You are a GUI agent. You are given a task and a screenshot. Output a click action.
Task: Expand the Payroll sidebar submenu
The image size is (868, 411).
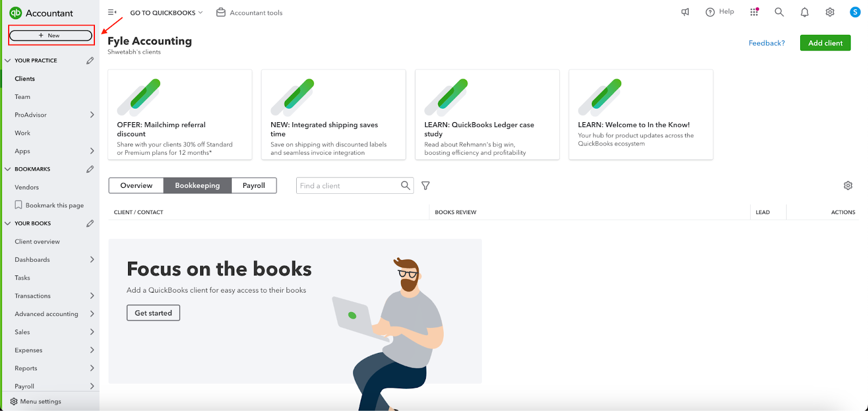point(92,386)
